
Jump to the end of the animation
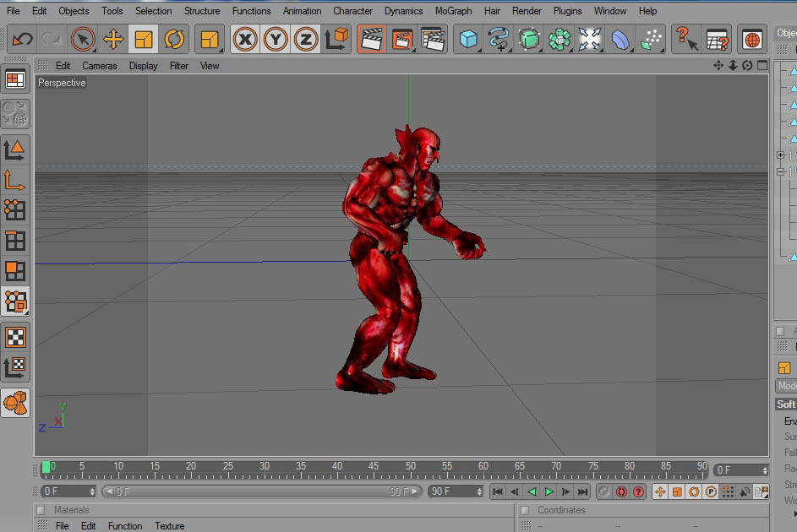click(x=582, y=491)
